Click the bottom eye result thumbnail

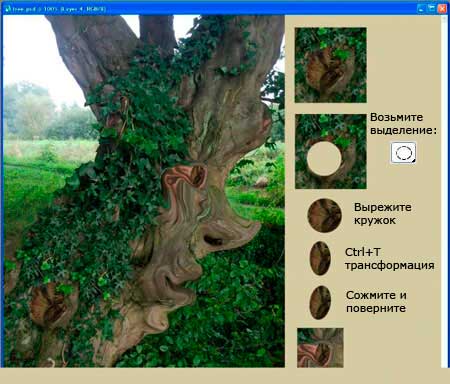point(320,348)
